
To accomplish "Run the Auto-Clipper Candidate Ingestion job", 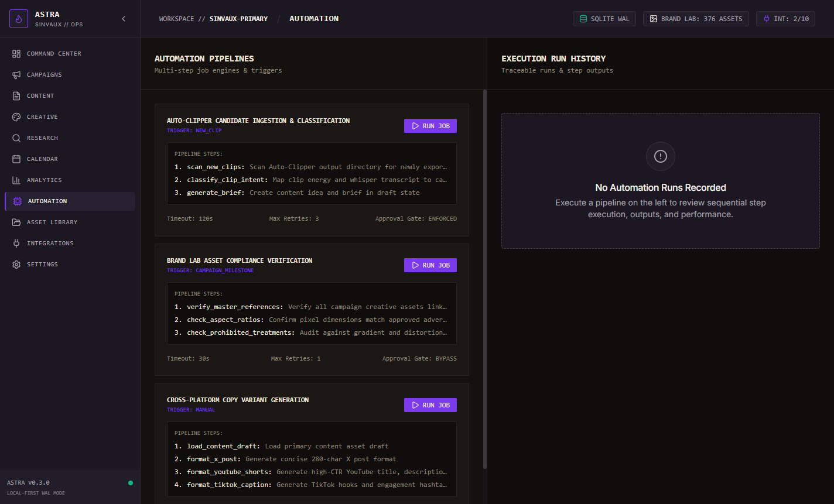I will pos(430,126).
